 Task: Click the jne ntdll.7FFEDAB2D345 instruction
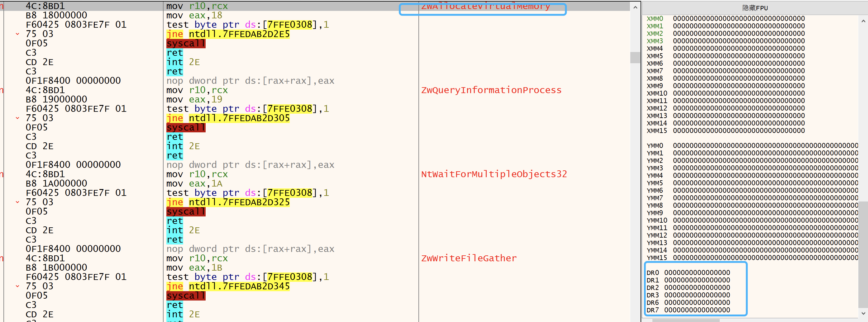pos(228,286)
